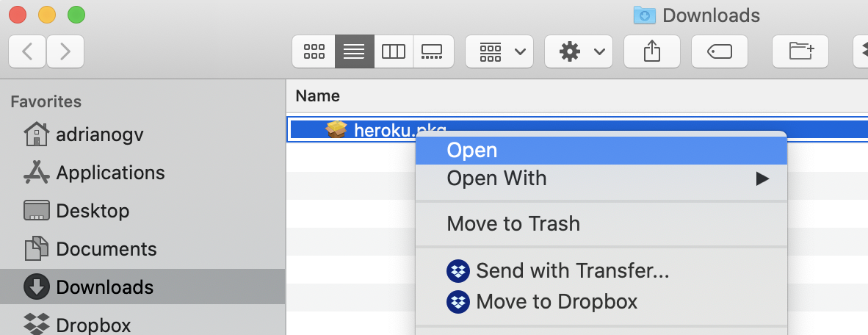This screenshot has height=335, width=868.
Task: Open the gear Action menu
Action: (579, 51)
